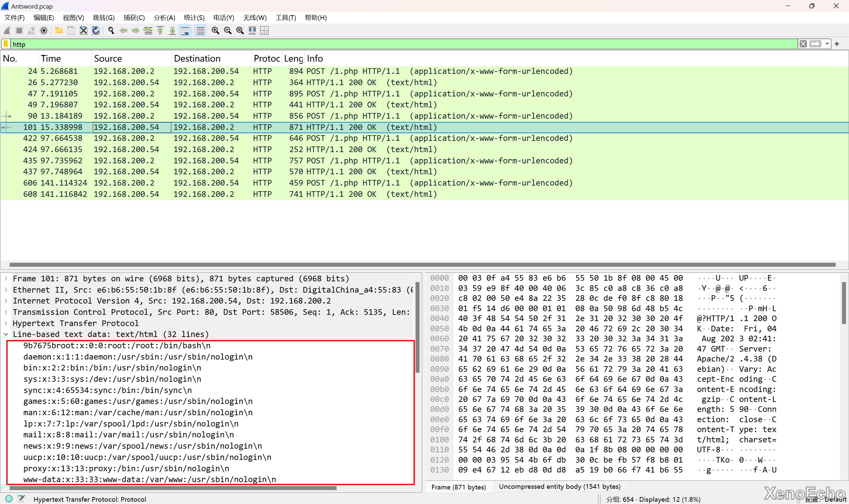Viewport: 849px width, 504px height.
Task: Click the find packet magnifier icon
Action: tap(111, 31)
